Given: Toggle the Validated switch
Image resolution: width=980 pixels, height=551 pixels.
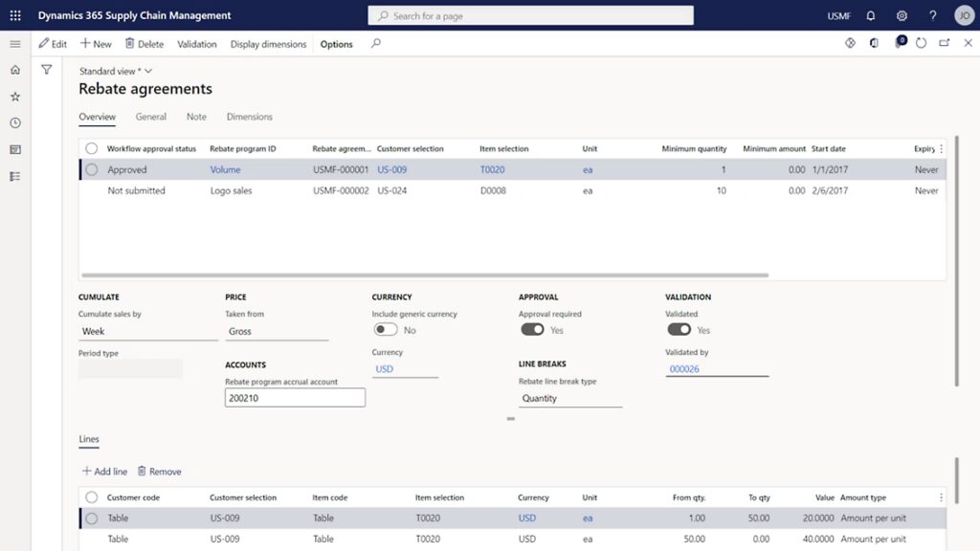Looking at the screenshot, I should coord(679,330).
